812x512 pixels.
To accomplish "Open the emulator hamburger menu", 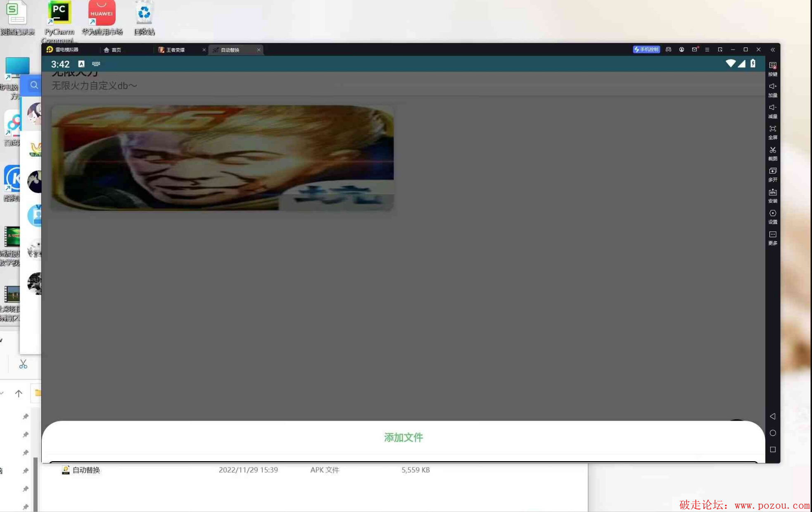I will [x=707, y=50].
